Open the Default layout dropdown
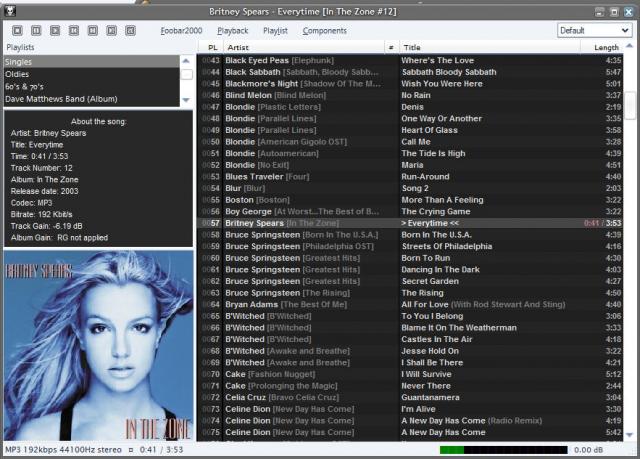Image resolution: width=640 pixels, height=459 pixels. 594,30
